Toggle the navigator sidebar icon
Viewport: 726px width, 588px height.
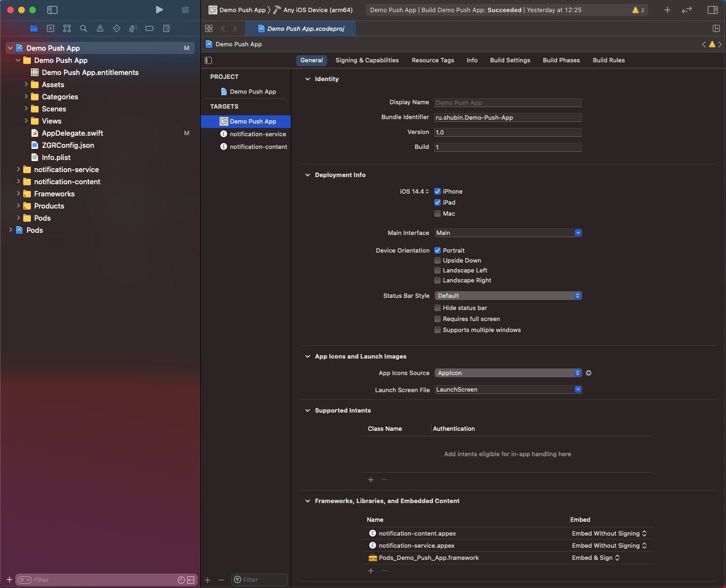[x=52, y=10]
